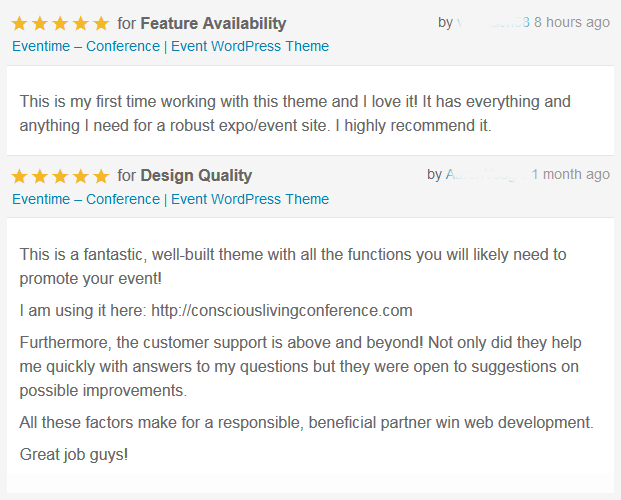The width and height of the screenshot is (621, 500).
Task: Click the paragraph starting 'Furthermore, the customer support'
Action: pos(301,366)
